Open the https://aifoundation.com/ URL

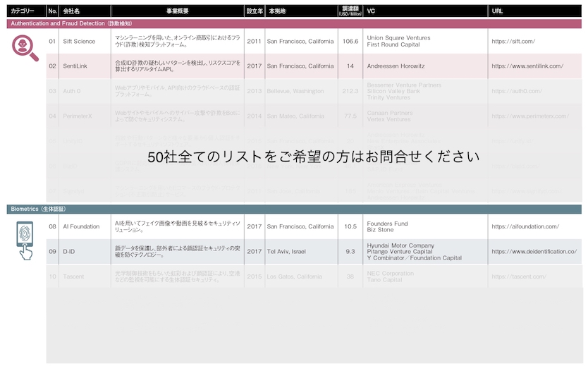pyautogui.click(x=525, y=226)
